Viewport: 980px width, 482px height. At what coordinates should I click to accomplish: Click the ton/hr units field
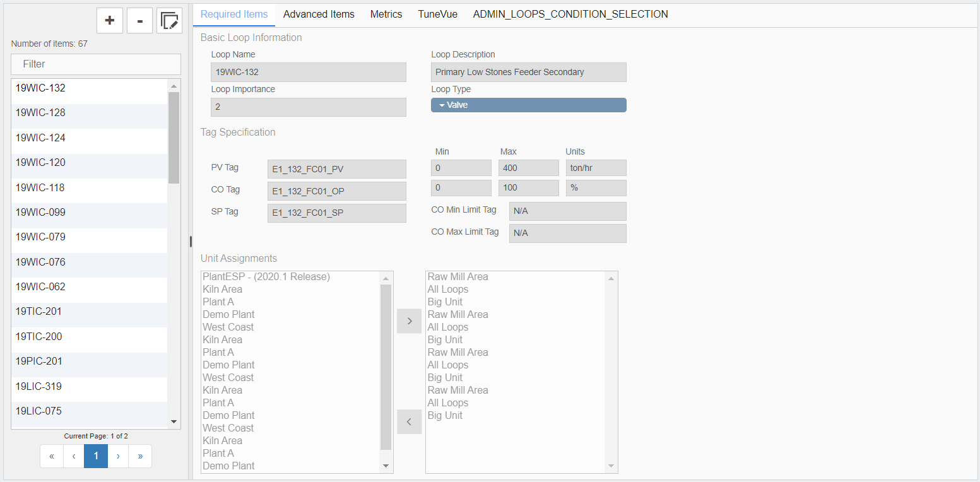click(x=596, y=168)
